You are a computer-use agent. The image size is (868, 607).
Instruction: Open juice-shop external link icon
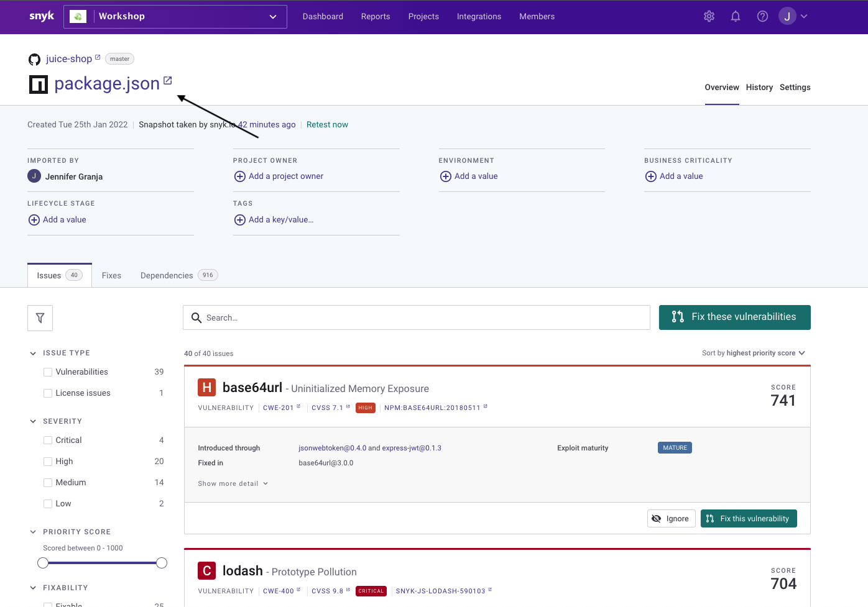coord(98,57)
